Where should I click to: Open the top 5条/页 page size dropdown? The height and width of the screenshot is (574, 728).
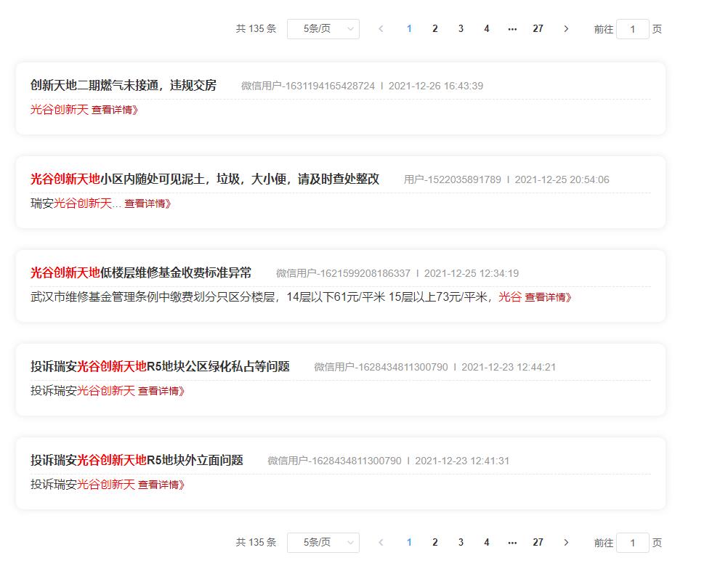[x=323, y=28]
